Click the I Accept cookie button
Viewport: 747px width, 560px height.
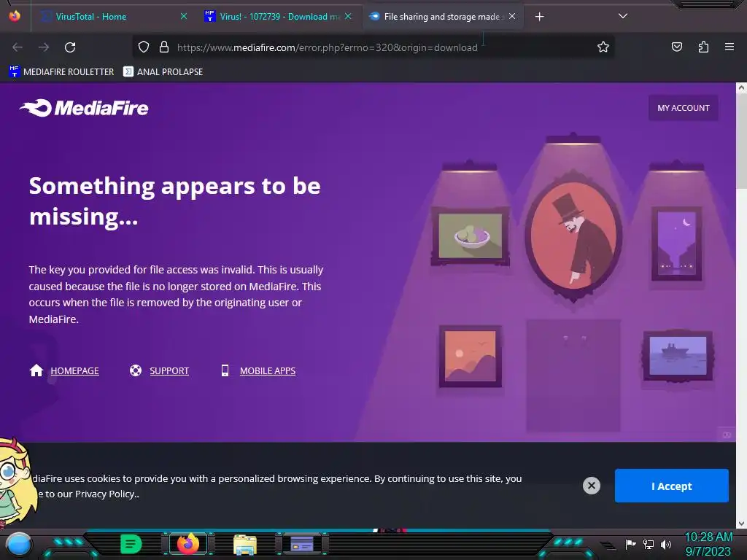tap(672, 486)
